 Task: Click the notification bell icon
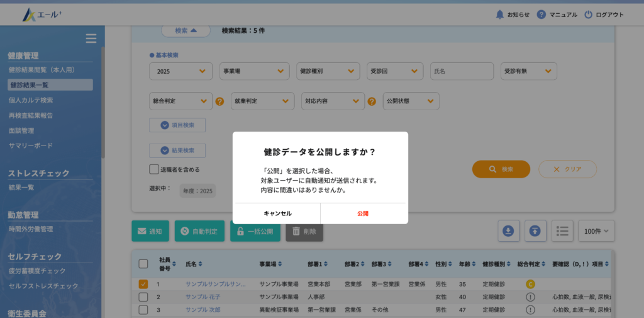500,14
